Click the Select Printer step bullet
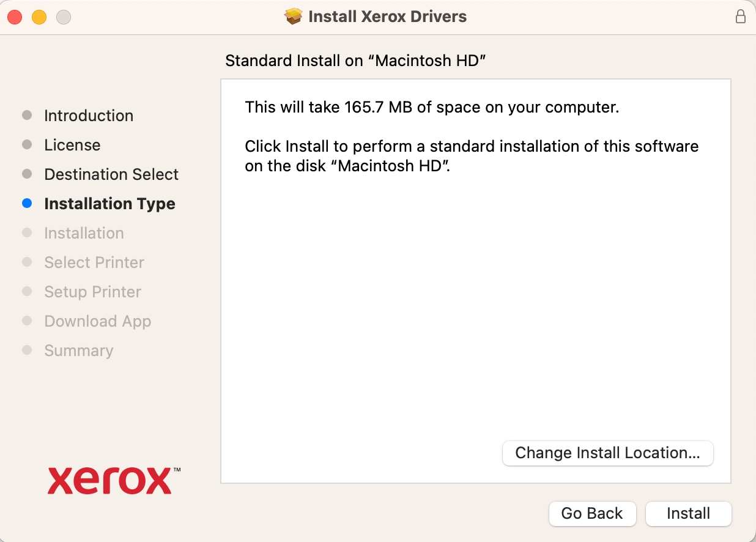The image size is (756, 542). [27, 262]
